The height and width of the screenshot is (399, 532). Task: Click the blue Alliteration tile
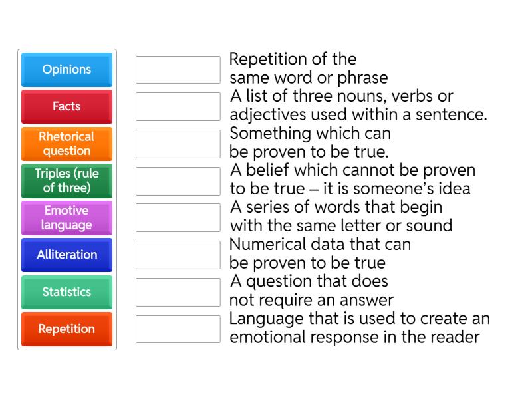tap(66, 255)
